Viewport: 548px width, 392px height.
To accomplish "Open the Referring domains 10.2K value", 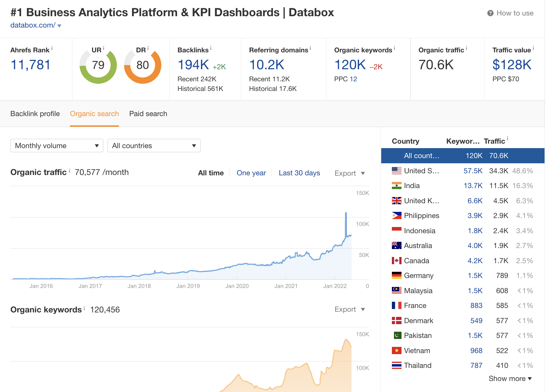I will tap(267, 65).
